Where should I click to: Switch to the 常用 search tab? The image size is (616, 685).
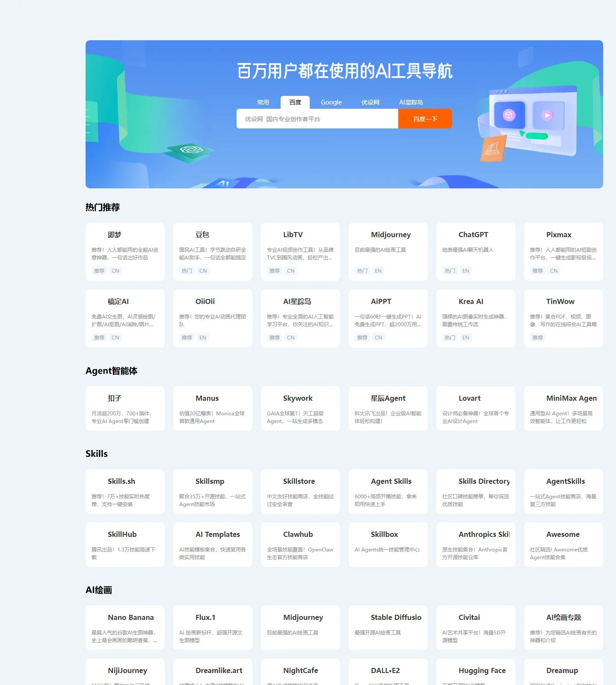(x=263, y=102)
